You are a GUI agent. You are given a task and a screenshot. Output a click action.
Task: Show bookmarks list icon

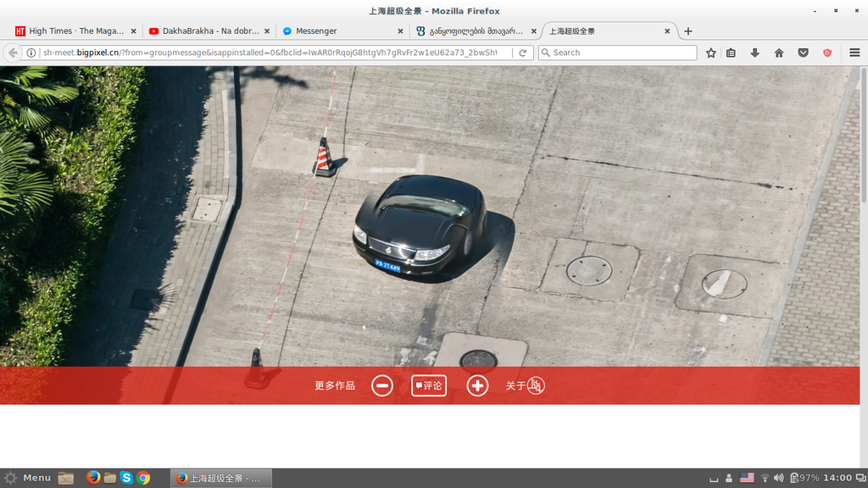tap(732, 53)
